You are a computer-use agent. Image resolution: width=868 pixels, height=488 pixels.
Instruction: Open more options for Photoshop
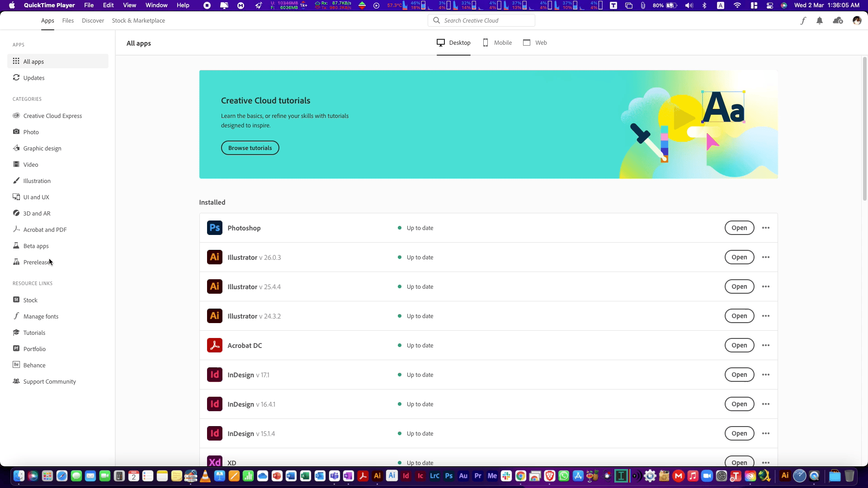click(765, 228)
